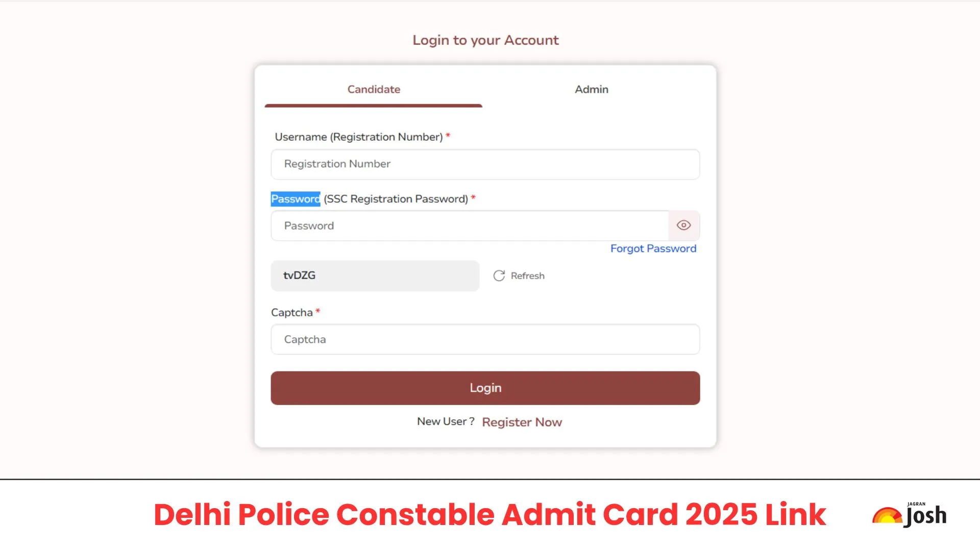Viewport: 980px width, 551px height.
Task: Click the Captcha field label
Action: click(291, 312)
